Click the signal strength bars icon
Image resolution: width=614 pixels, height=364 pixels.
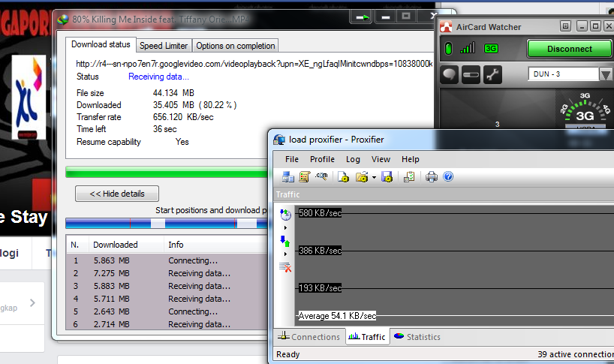click(468, 48)
